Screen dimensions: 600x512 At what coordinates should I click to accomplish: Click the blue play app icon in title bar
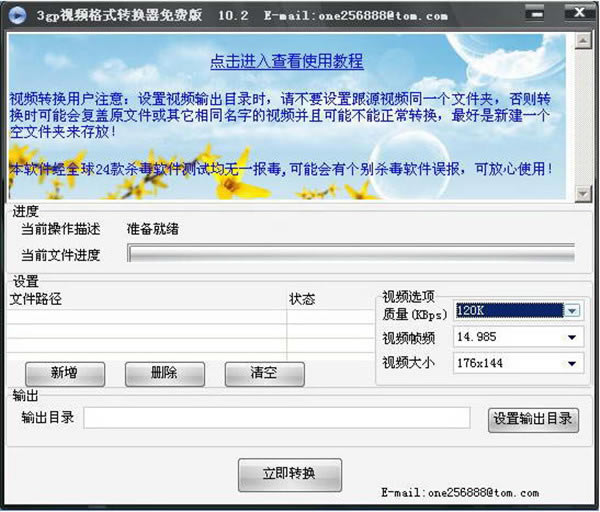17,15
